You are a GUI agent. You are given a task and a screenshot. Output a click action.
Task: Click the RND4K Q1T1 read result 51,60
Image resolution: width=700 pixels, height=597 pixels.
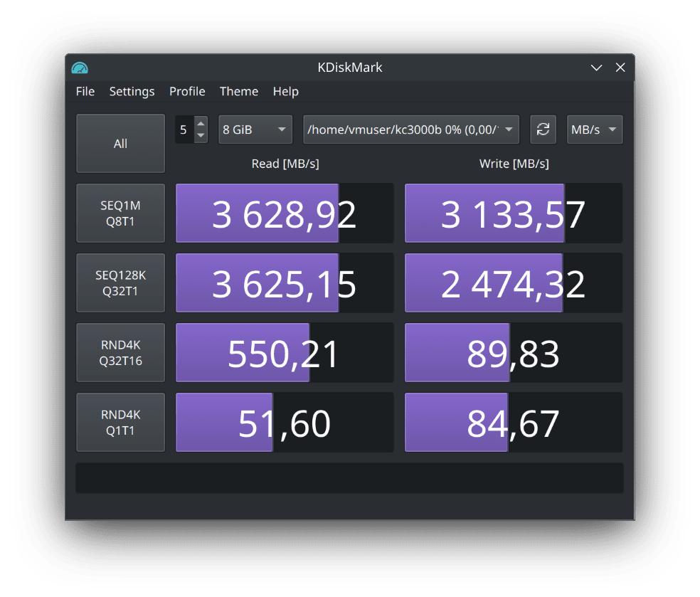click(285, 423)
